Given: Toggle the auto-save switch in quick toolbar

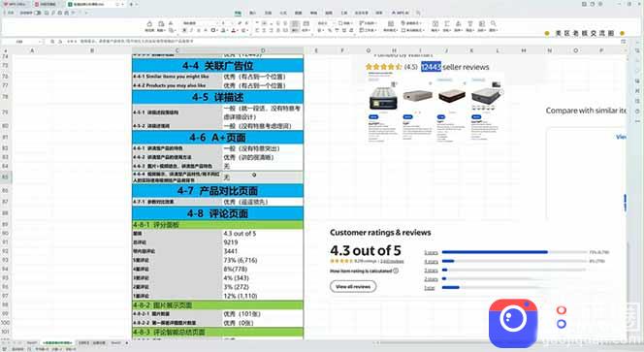Looking at the screenshot, I should pos(38,14).
